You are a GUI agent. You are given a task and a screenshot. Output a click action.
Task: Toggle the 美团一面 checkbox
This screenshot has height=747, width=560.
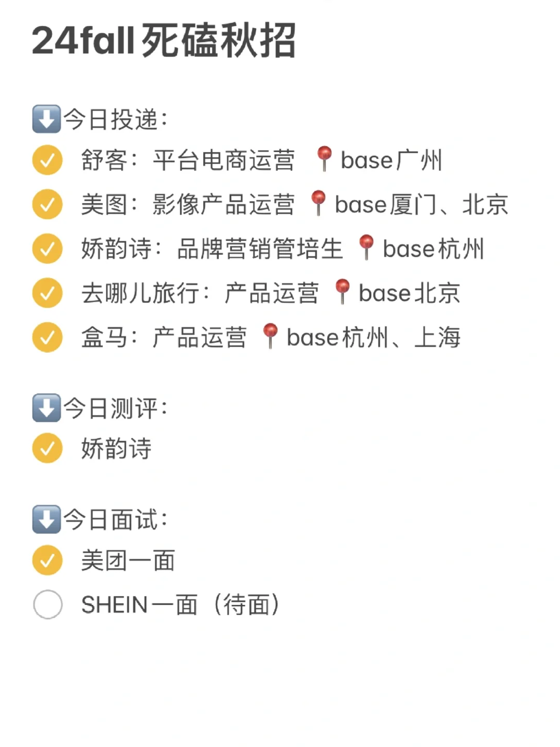pyautogui.click(x=48, y=560)
